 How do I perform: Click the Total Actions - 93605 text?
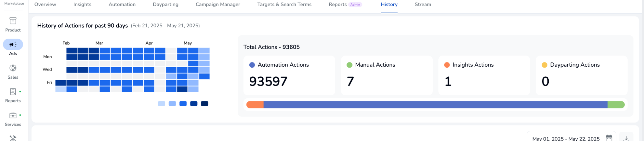[x=271, y=47]
